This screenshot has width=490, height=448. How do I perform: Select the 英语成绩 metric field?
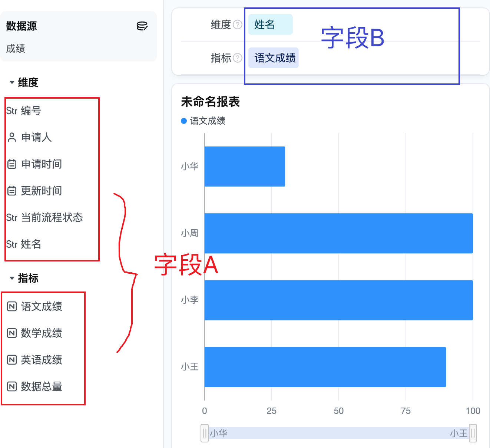[42, 360]
